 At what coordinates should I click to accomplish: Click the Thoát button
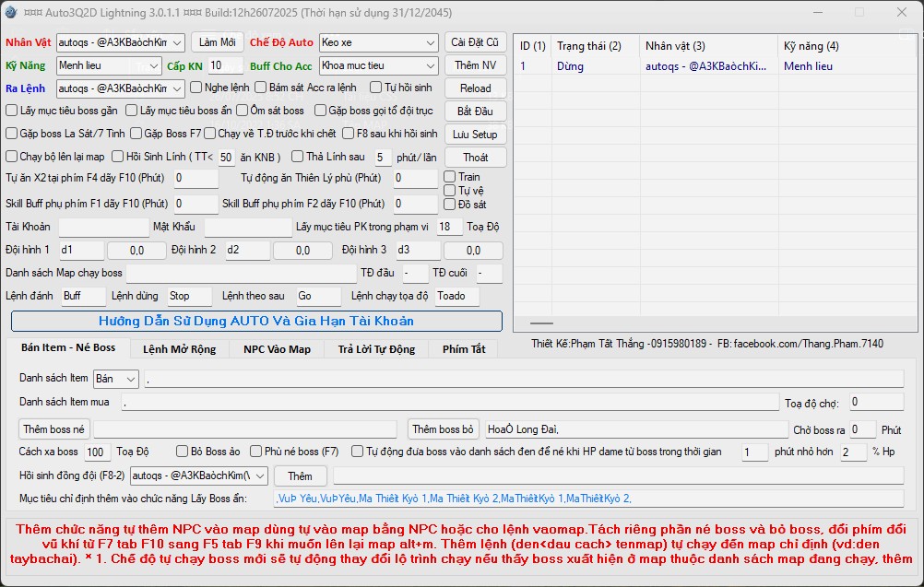[x=475, y=158]
